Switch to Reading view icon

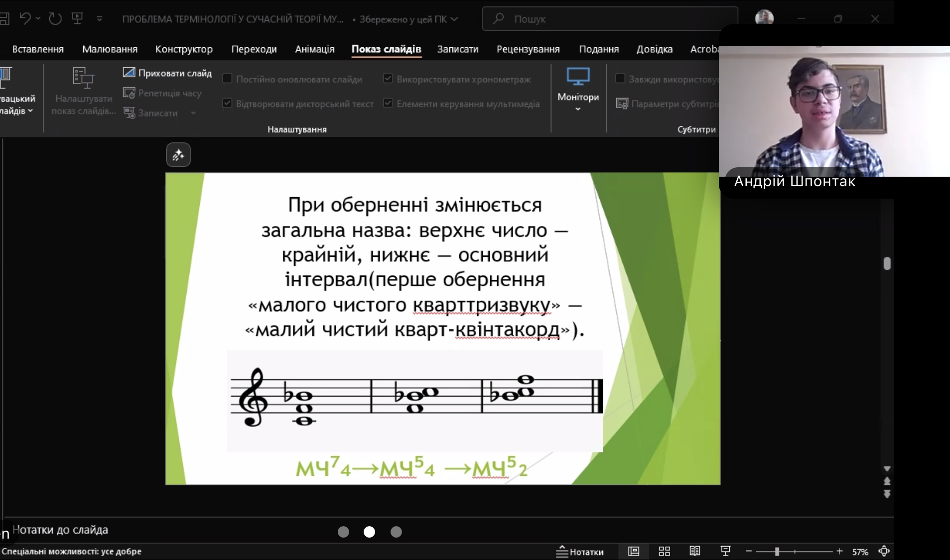coord(694,551)
